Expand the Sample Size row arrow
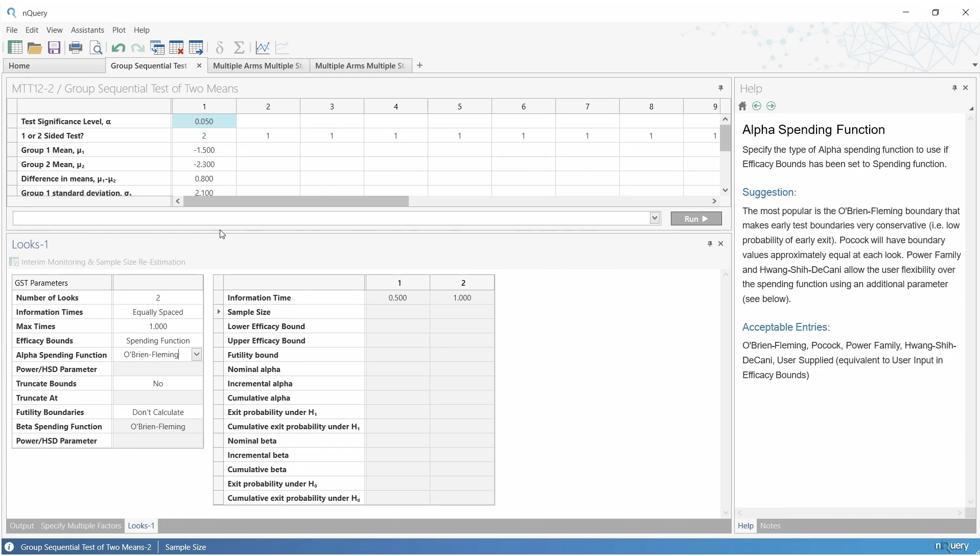 click(x=219, y=312)
